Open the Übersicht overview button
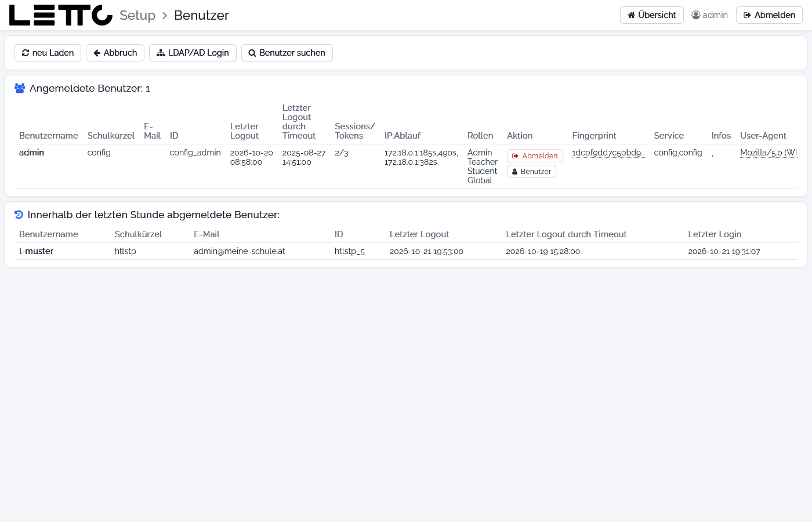The width and height of the screenshot is (812, 522). [652, 15]
